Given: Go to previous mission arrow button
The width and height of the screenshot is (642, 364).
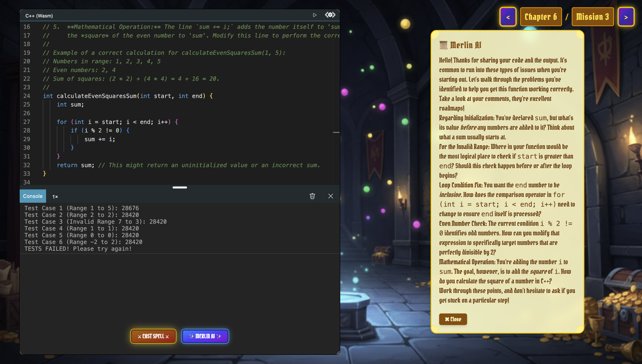Looking at the screenshot, I should 508,17.
